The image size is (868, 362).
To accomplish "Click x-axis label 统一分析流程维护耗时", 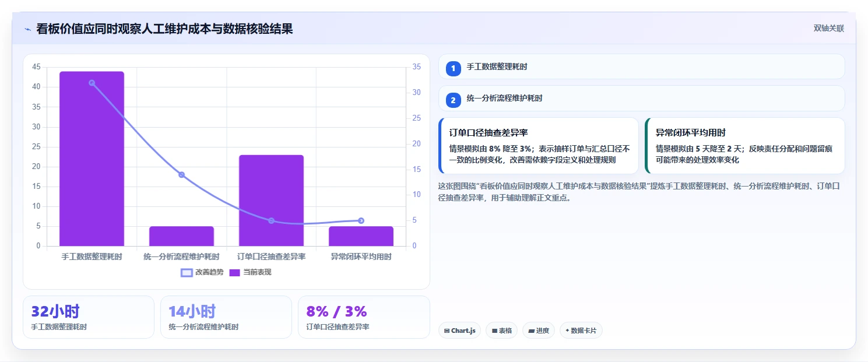I will pyautogui.click(x=182, y=256).
